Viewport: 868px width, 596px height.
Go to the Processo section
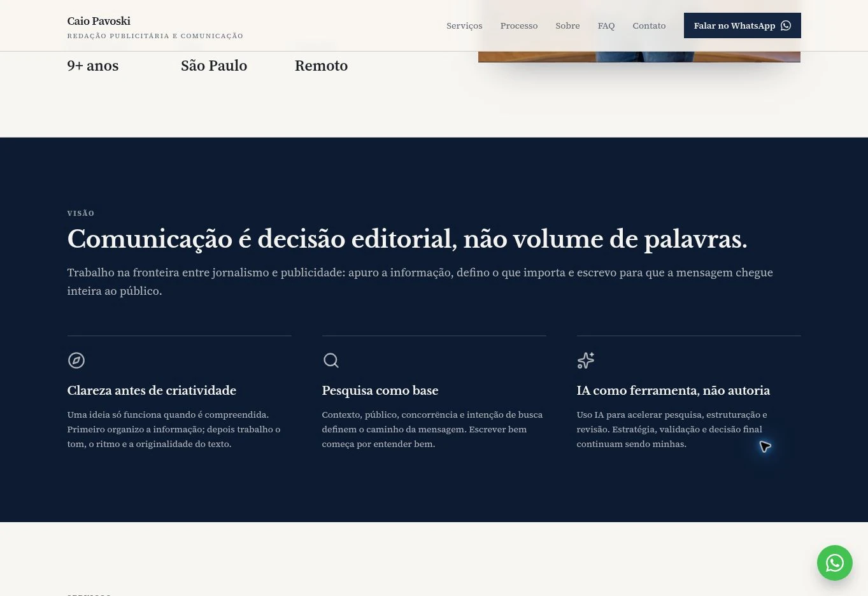(519, 25)
